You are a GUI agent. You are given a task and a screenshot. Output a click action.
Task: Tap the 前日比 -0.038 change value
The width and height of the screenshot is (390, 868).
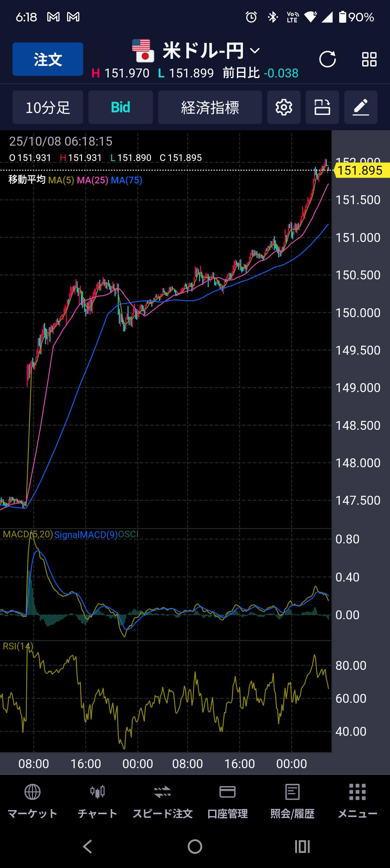click(261, 73)
